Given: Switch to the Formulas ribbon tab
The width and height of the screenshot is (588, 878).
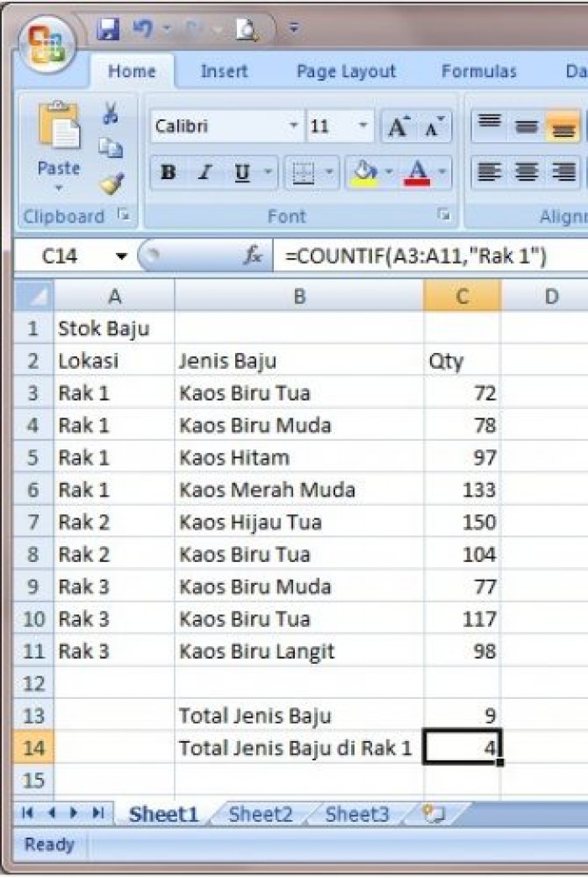Looking at the screenshot, I should point(479,71).
